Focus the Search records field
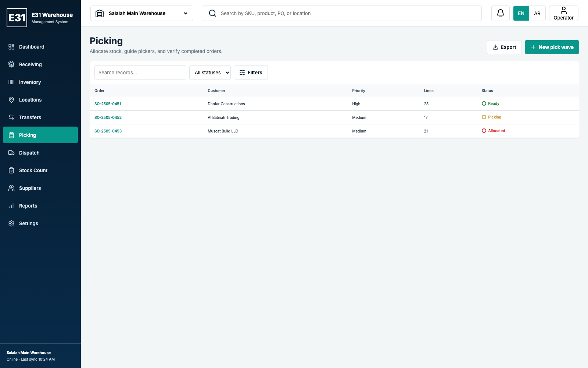This screenshot has width=588, height=368. [x=140, y=72]
